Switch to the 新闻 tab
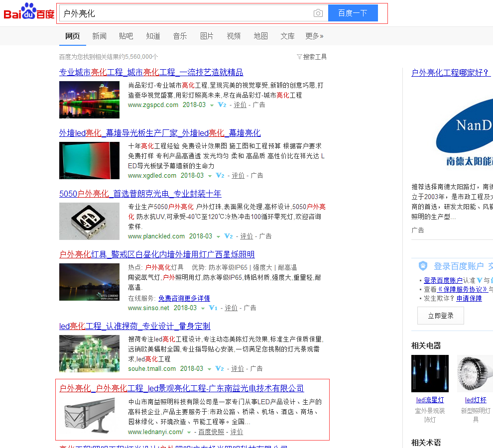The image size is (493, 448). (x=99, y=36)
